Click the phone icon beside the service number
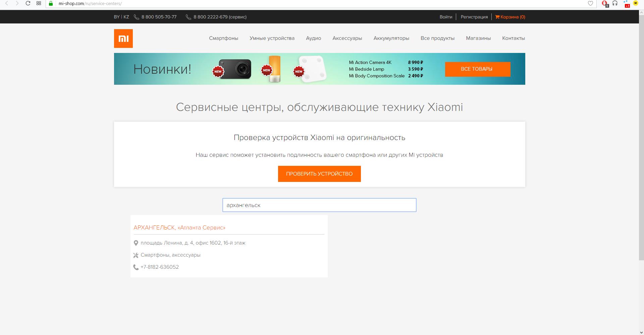 pos(189,17)
